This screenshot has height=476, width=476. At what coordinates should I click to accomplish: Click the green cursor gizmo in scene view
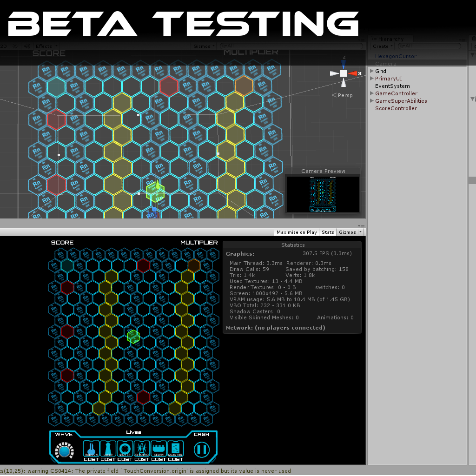[x=155, y=192]
